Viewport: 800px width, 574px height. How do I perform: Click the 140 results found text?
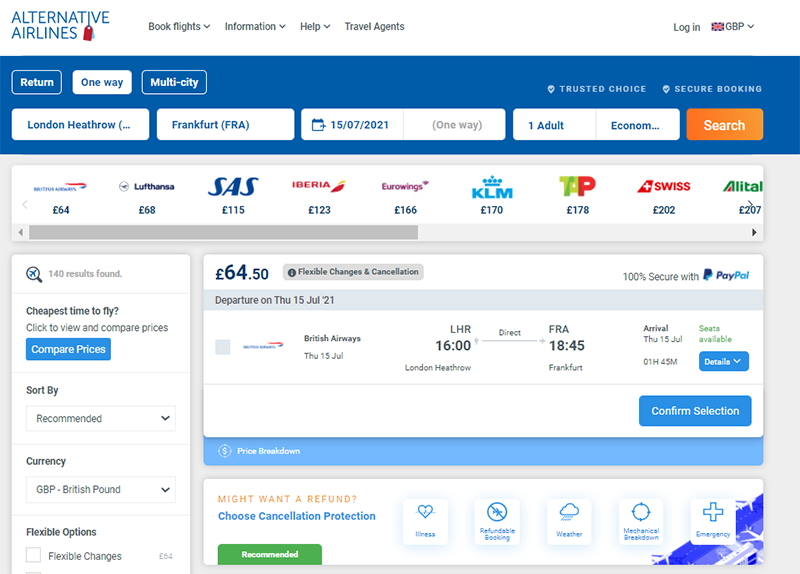click(85, 274)
